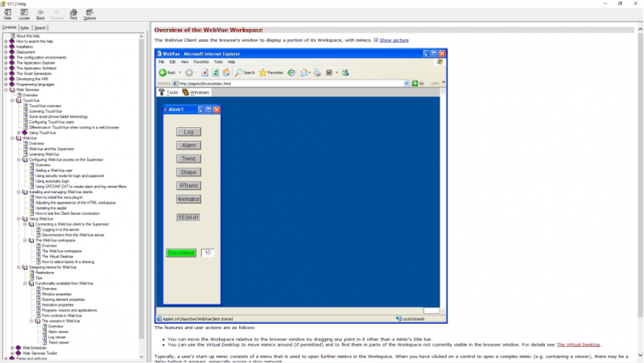The width and height of the screenshot is (644, 363).
Task: Open Differences in TouchVue in web browser topic
Action: coord(74,127)
